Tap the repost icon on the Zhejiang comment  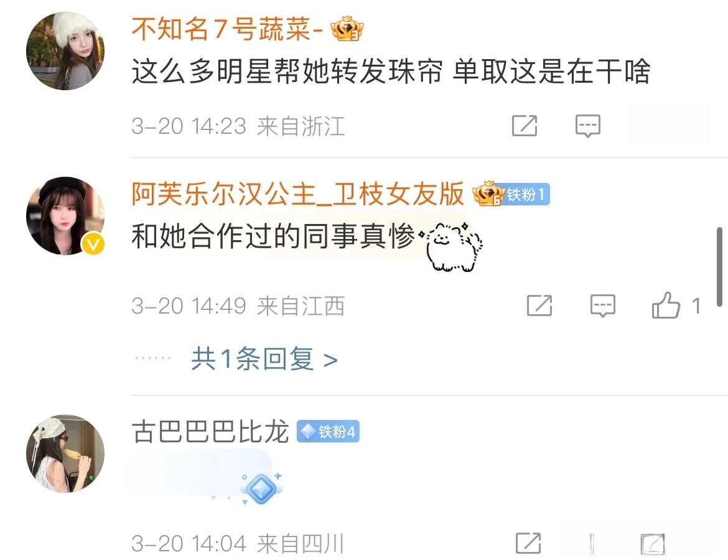(524, 125)
